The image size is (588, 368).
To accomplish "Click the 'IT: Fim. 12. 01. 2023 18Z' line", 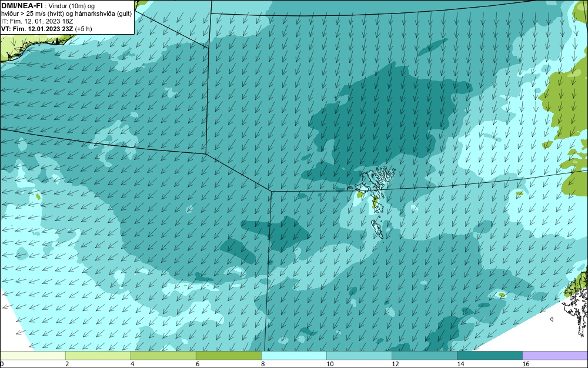I will 37,21.
